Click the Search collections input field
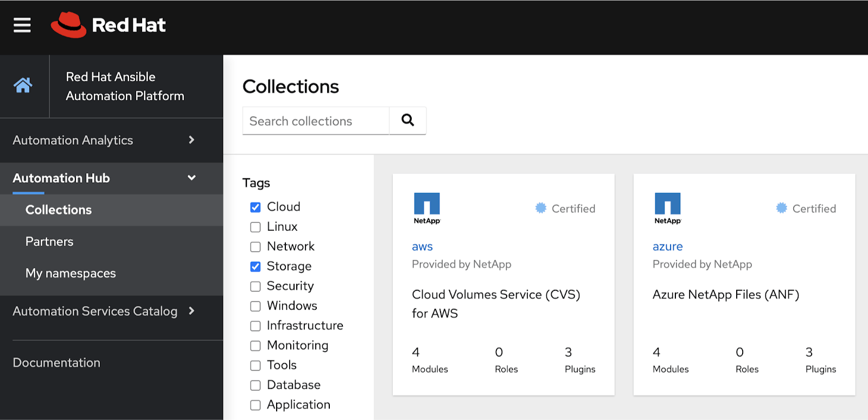 316,121
